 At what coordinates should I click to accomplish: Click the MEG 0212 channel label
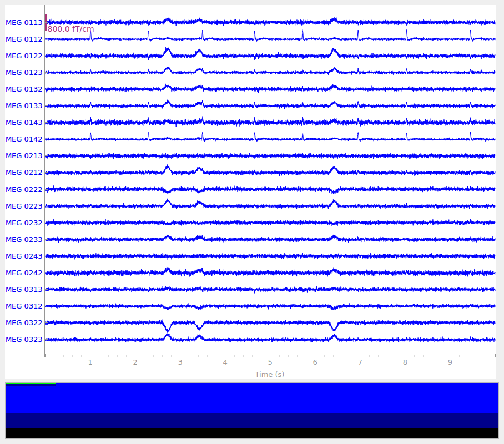(24, 173)
